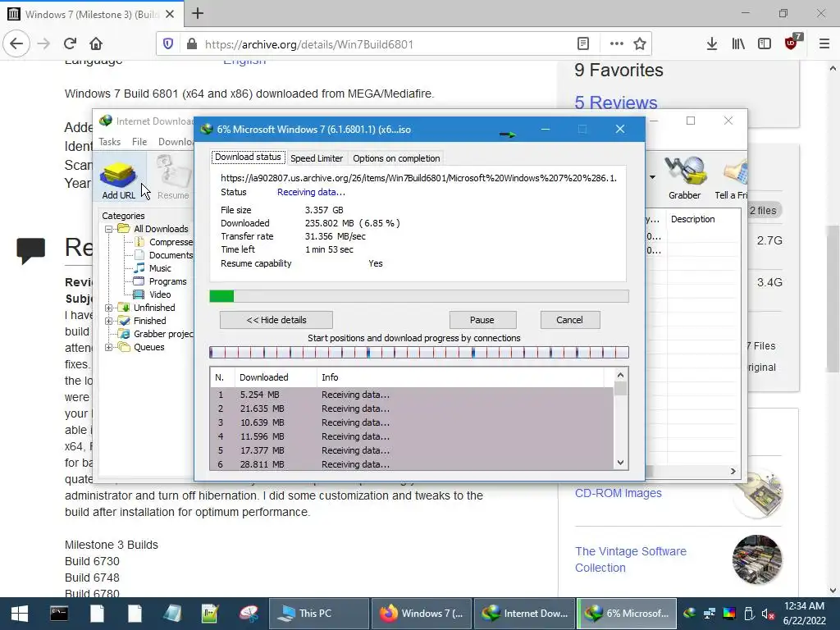Click the Resume toolbar icon in IDM

[172, 180]
